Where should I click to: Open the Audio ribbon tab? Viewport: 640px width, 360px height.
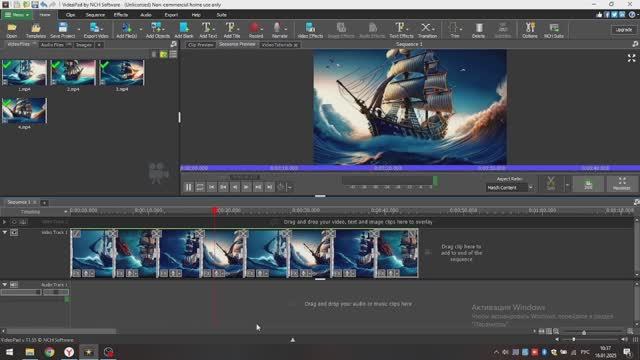pos(146,15)
